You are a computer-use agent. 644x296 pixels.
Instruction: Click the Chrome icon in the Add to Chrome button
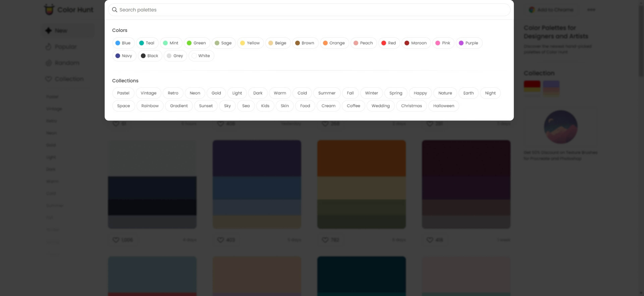click(532, 10)
